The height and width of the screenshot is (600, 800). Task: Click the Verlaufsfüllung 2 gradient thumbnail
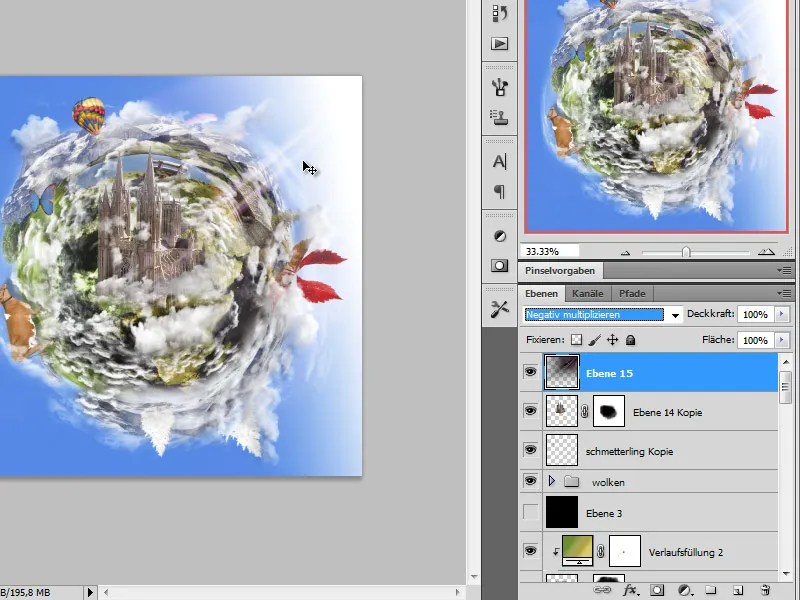click(x=578, y=551)
